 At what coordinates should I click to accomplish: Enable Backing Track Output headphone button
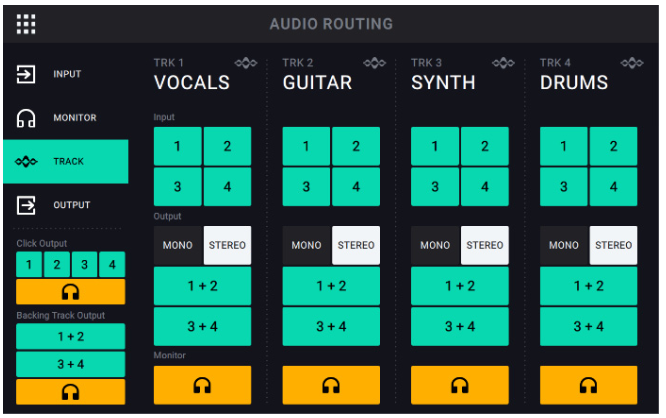click(x=71, y=392)
